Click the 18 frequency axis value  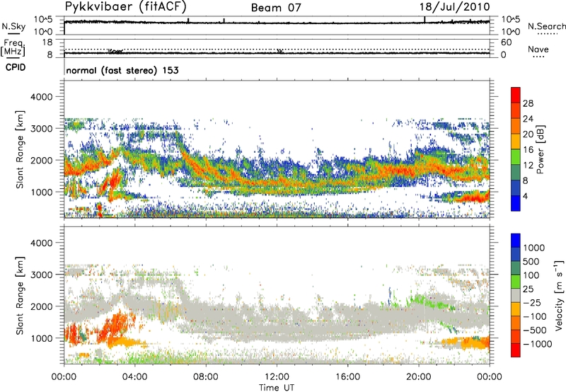tap(47, 42)
